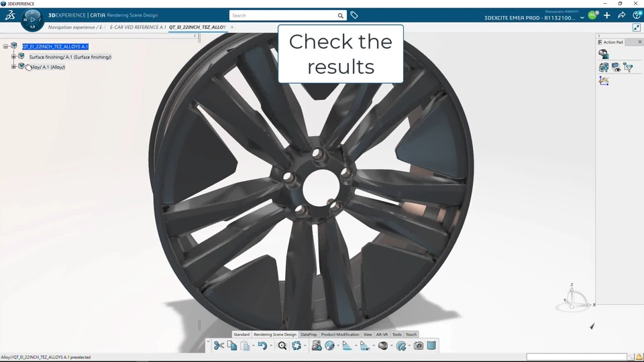Open the E-CAR VED REFERENCE A.1 tab
The width and height of the screenshot is (644, 362).
(x=138, y=27)
